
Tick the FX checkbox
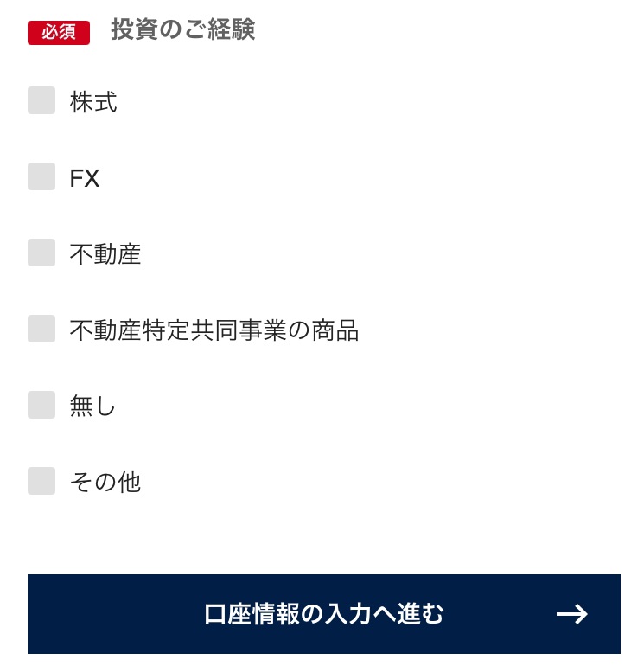coord(41,176)
